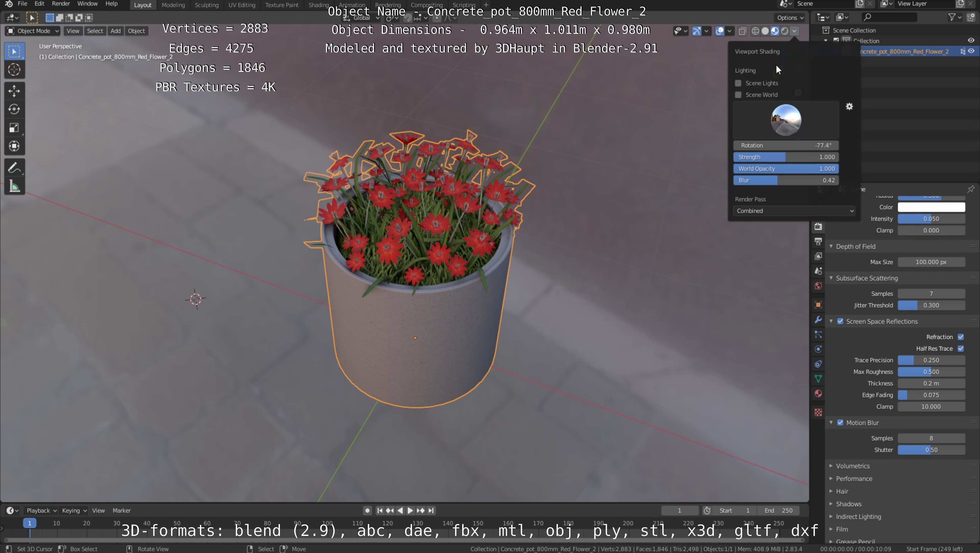Open the Playback popover in timeline
Screen dimensions: 980x553
(41, 511)
